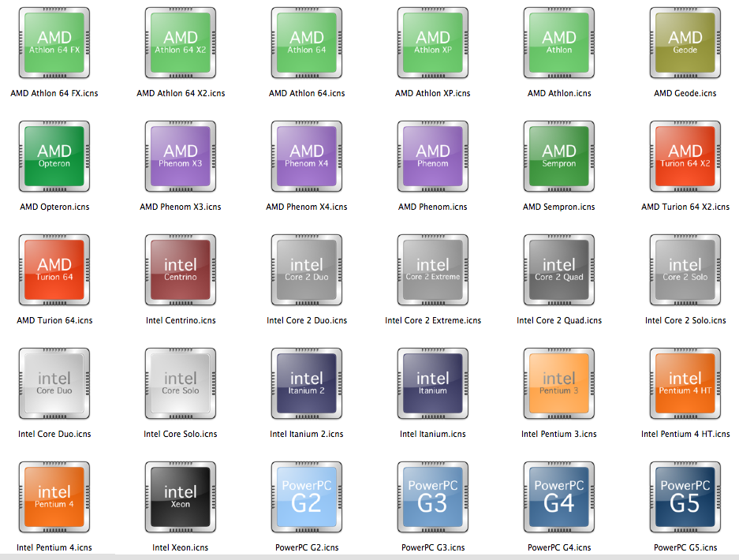The image size is (739, 560).
Task: Click the 'AMD Athlon 64.icns' filename
Action: (307, 93)
